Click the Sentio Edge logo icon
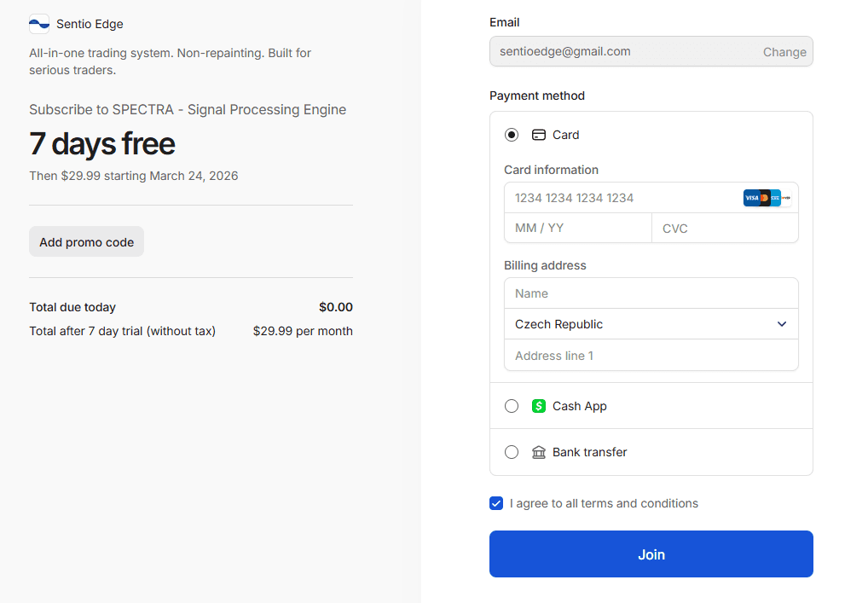The image size is (868, 603). [x=39, y=24]
